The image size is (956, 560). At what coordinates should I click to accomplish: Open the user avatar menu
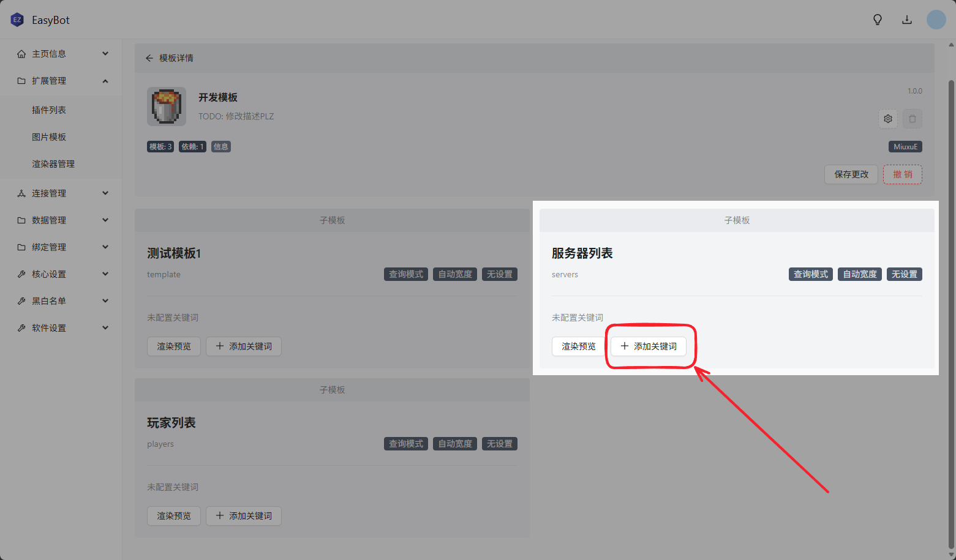pyautogui.click(x=936, y=20)
